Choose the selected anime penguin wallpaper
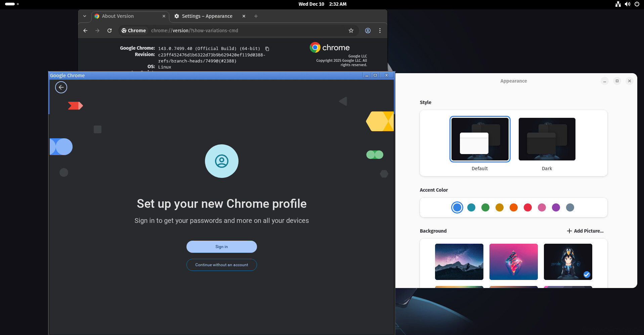This screenshot has height=335, width=644. point(568,262)
